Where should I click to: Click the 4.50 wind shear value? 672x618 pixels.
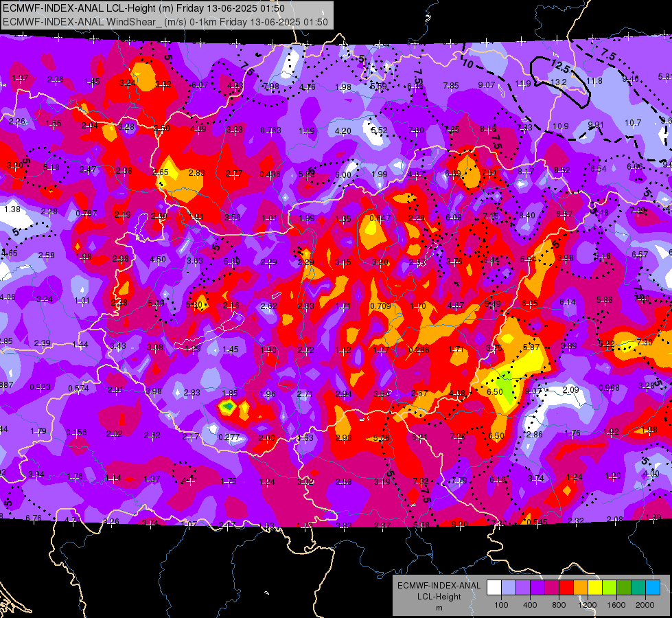pos(158,259)
